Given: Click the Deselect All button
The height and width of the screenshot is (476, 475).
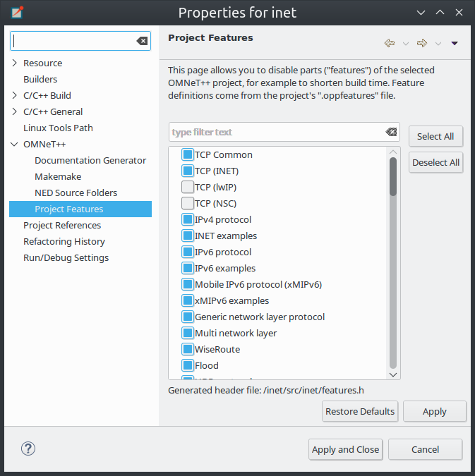Looking at the screenshot, I should point(435,162).
